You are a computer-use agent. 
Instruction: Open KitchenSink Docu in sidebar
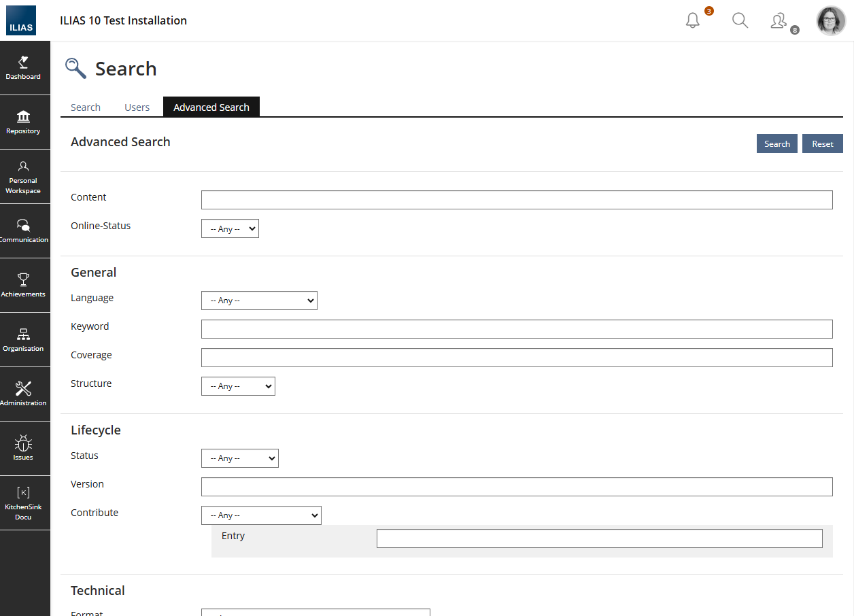24,503
